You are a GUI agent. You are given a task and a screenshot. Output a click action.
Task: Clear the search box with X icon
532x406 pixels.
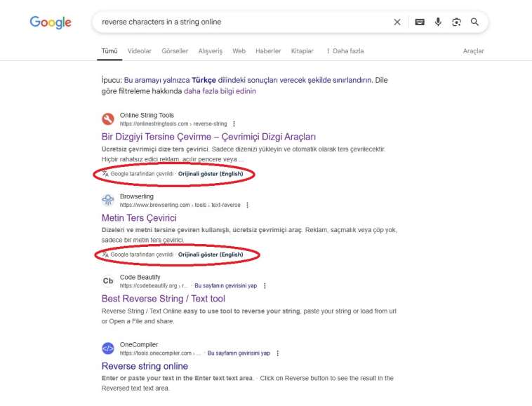click(x=397, y=22)
